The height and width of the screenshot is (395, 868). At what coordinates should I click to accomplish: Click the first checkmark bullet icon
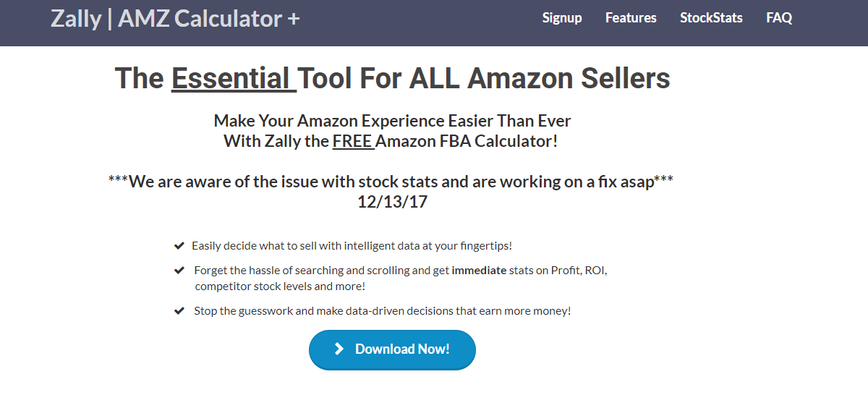click(179, 246)
